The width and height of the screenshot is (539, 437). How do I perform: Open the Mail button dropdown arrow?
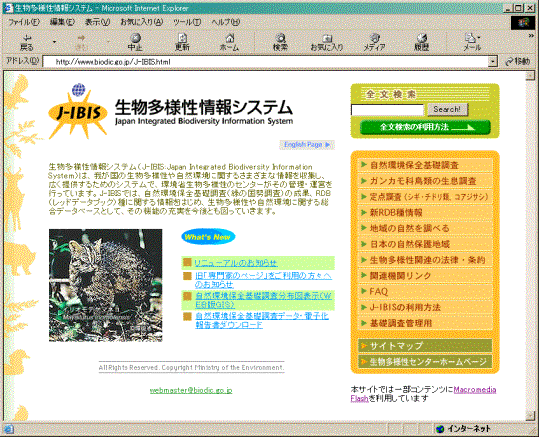(x=479, y=37)
